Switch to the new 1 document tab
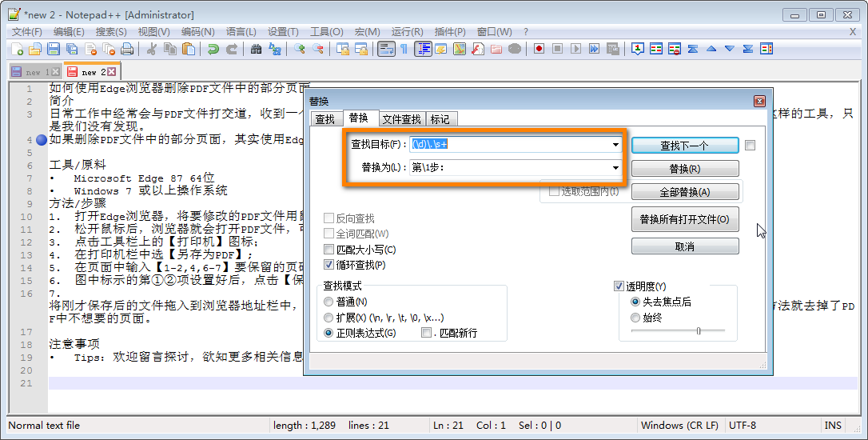868x440 pixels. point(35,72)
